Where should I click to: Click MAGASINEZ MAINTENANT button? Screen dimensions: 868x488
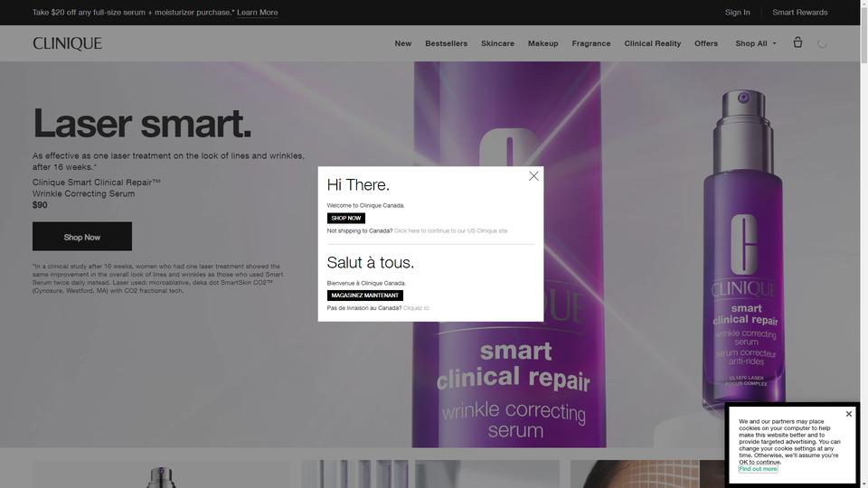364,296
